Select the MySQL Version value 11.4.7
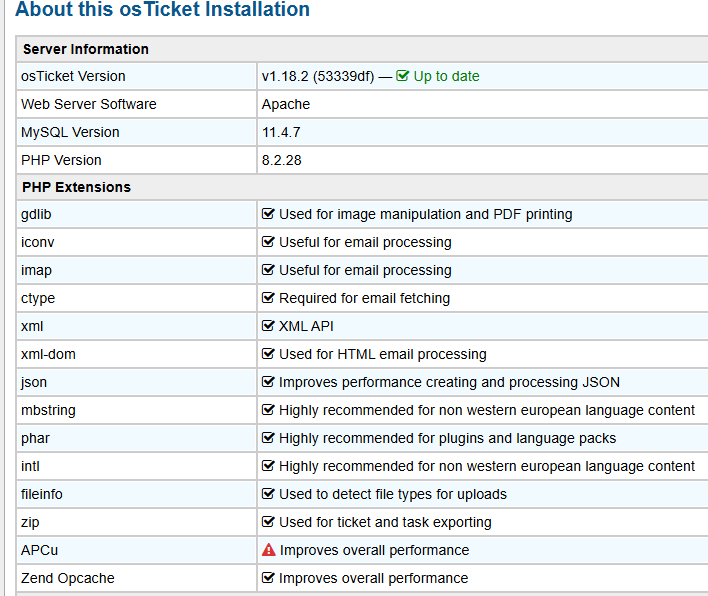 (281, 132)
